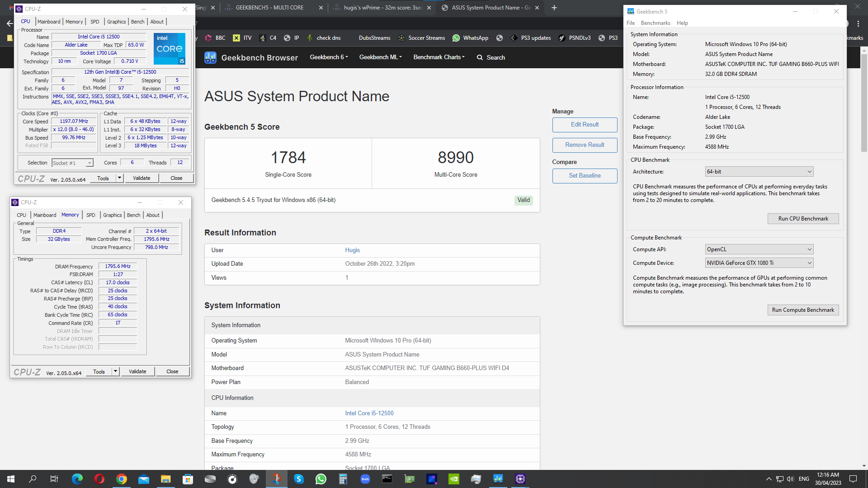Open the Bench tab in lower CPU-Z
Screen dimensions: 868x488
coord(133,215)
